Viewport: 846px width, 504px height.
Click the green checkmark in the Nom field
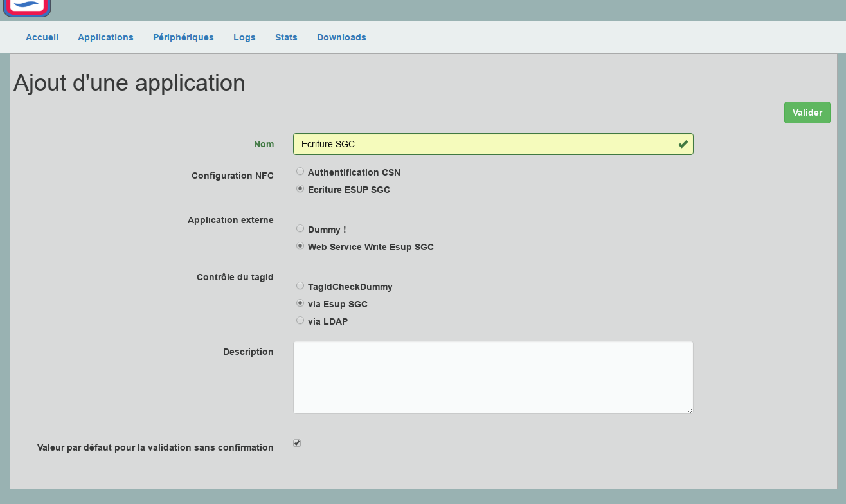pos(683,145)
